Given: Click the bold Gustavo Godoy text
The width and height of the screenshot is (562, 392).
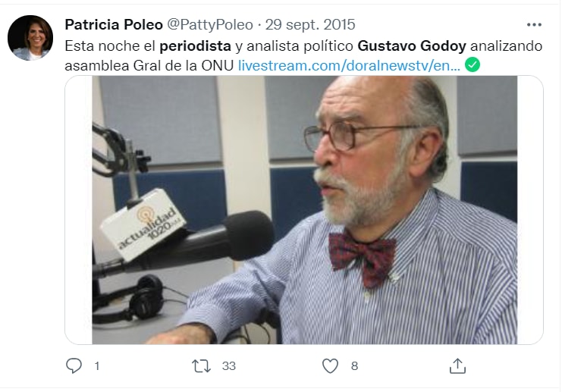Looking at the screenshot, I should (x=412, y=45).
